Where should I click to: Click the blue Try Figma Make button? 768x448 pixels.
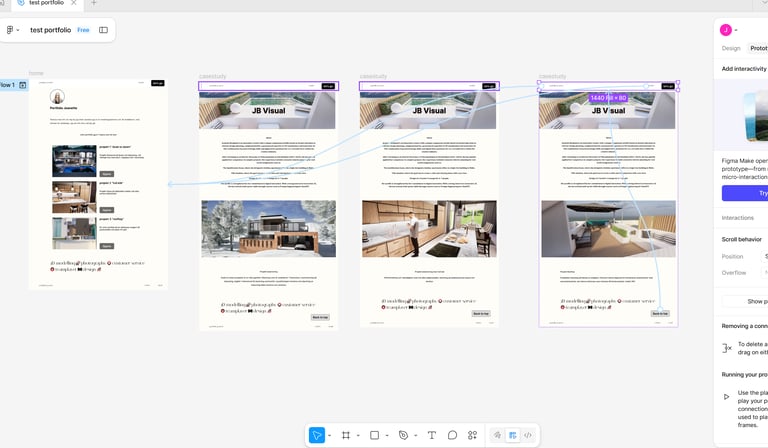click(744, 193)
